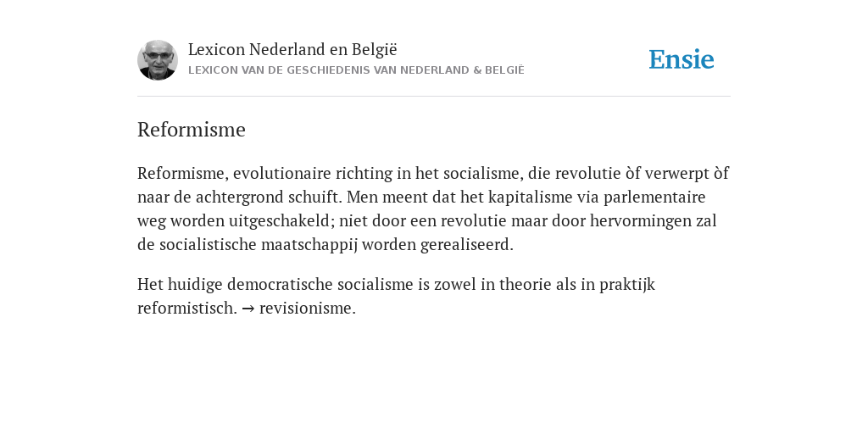This screenshot has width=868, height=434.
Task: Click the word parlementaire in the text
Action: click(x=654, y=197)
